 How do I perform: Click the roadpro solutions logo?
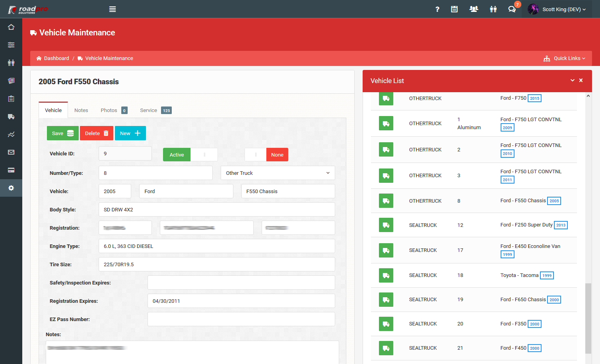click(28, 9)
